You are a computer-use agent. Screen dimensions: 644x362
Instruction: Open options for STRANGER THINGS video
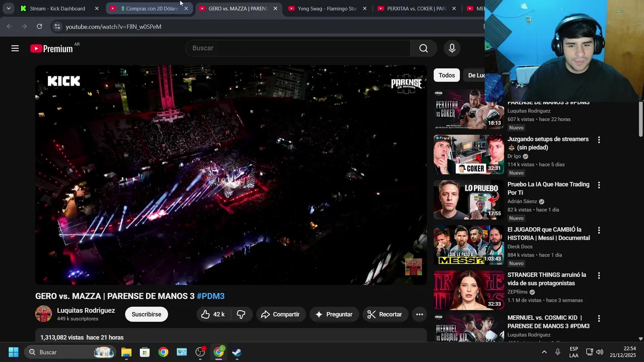click(599, 276)
